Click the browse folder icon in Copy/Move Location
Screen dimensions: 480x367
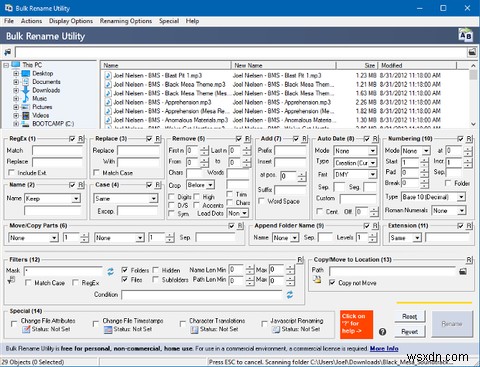pos(463,272)
